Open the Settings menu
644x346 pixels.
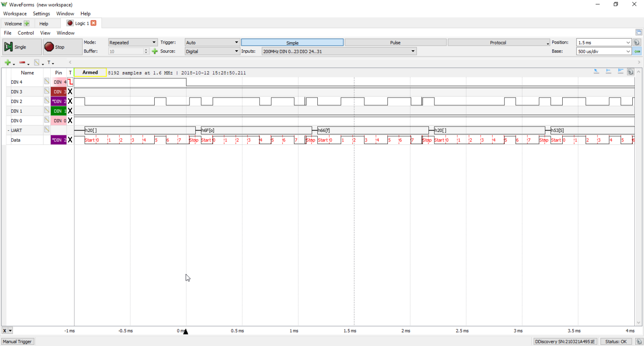click(41, 13)
